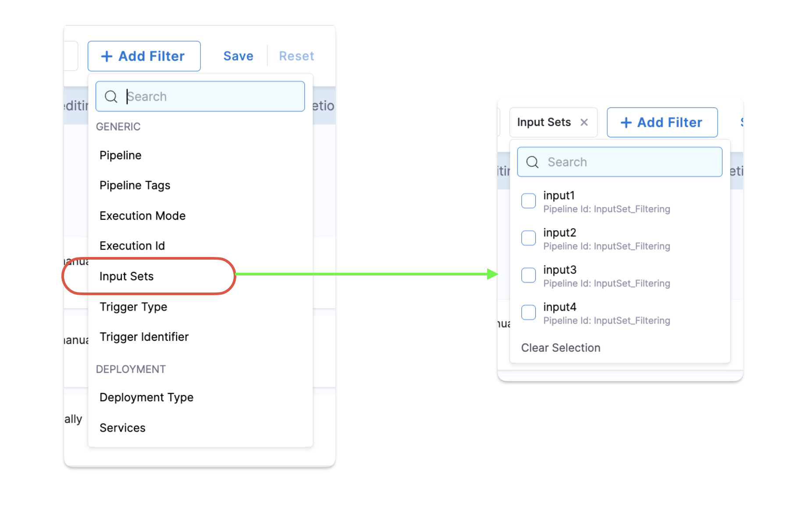Pick Trigger Identifier filter option
This screenshot has height=507, width=812.
click(144, 337)
